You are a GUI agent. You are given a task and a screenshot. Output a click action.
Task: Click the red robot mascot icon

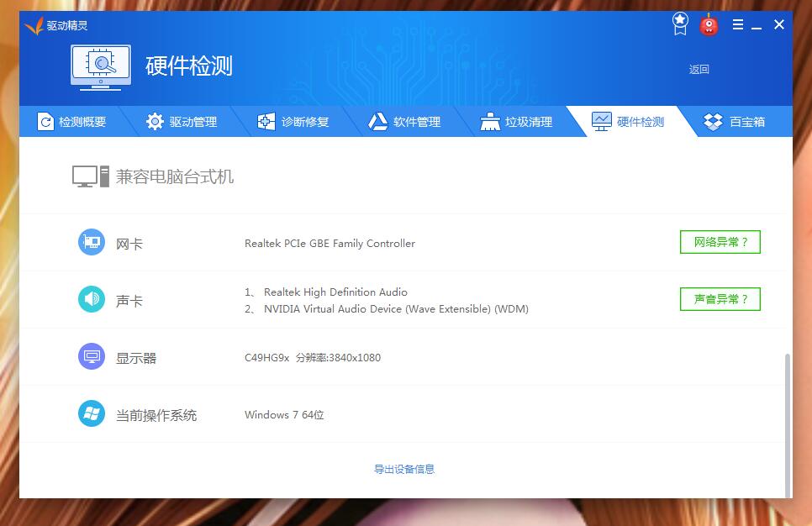709,25
